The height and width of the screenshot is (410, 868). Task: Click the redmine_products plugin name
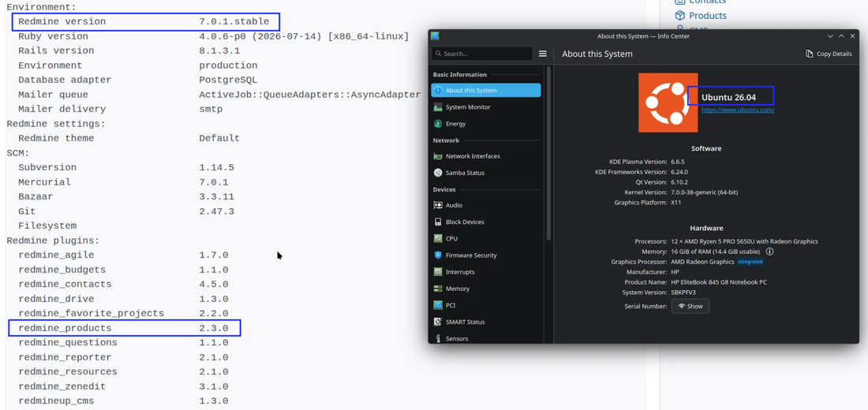coord(65,328)
